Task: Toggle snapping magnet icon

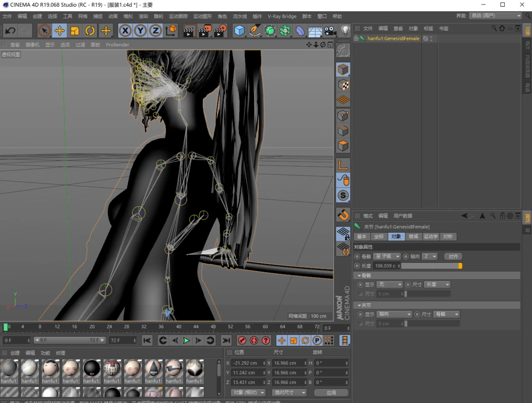Action: [343, 215]
